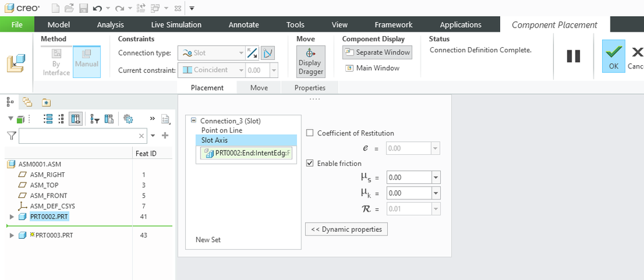Toggle Separate Window component display
Image resolution: width=644 pixels, height=280 pixels.
377,52
